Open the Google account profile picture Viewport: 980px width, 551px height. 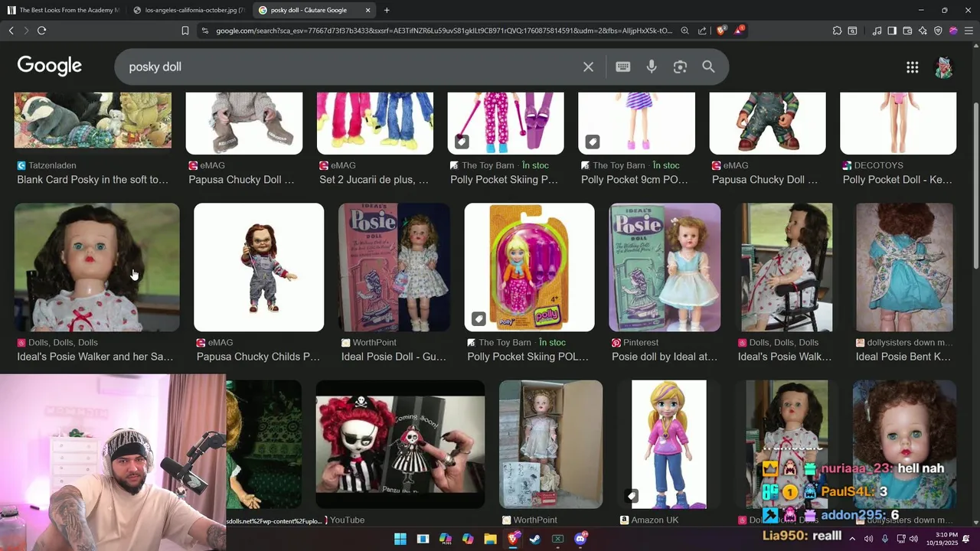point(944,67)
